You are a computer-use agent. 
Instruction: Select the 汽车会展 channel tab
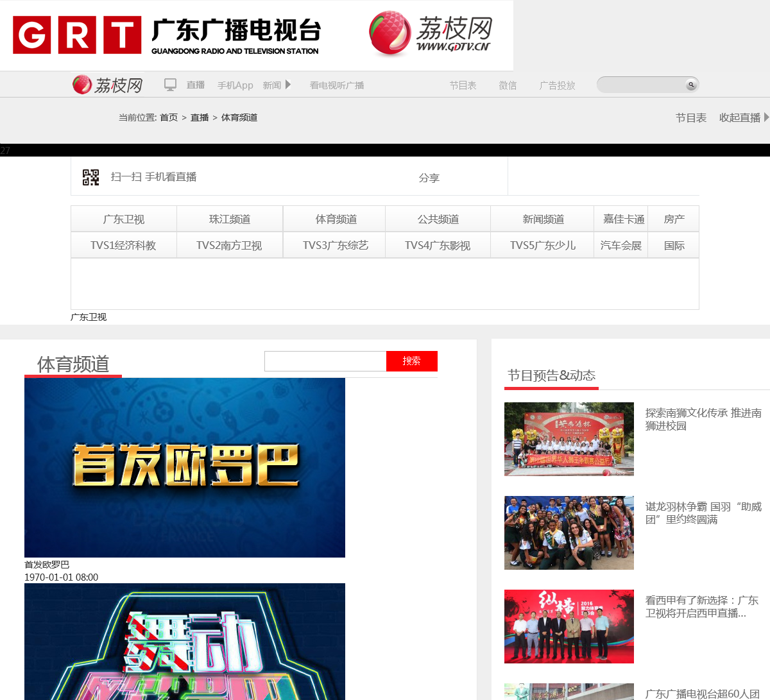621,245
